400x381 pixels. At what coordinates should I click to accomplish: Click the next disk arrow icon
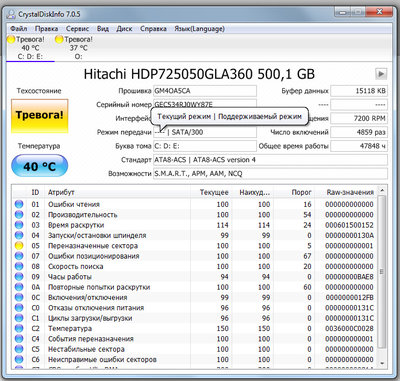[x=381, y=74]
